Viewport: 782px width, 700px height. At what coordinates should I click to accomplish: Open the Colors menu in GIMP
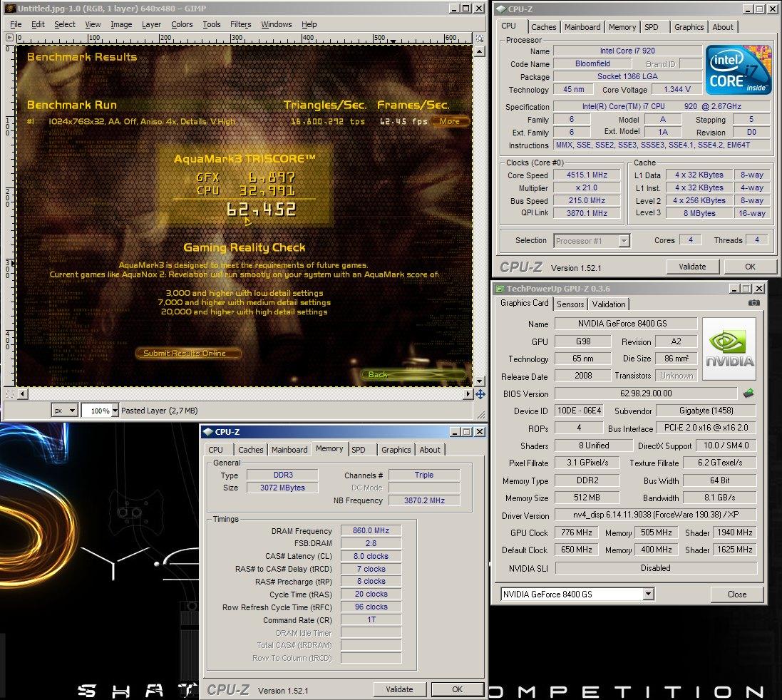182,24
